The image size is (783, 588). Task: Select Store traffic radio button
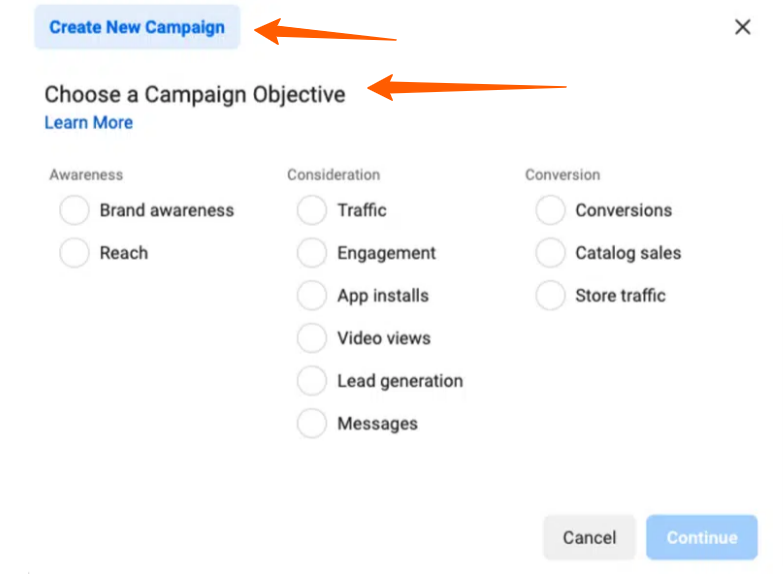pyautogui.click(x=550, y=296)
